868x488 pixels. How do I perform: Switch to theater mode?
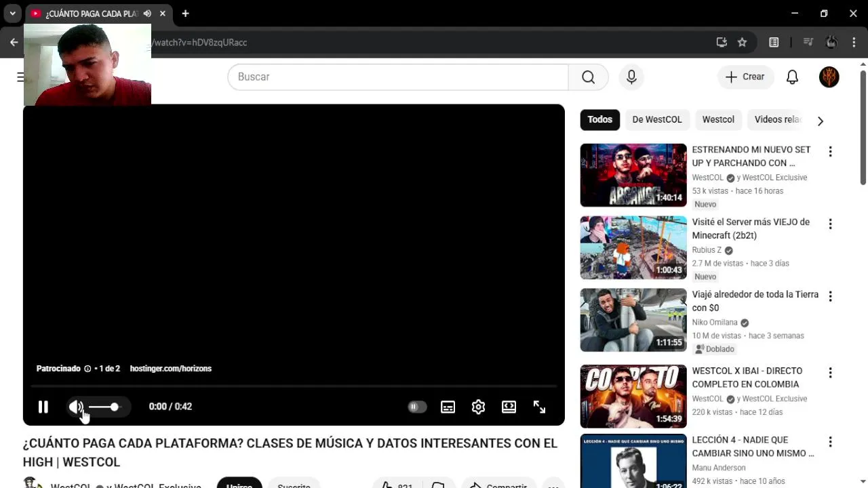pyautogui.click(x=509, y=407)
